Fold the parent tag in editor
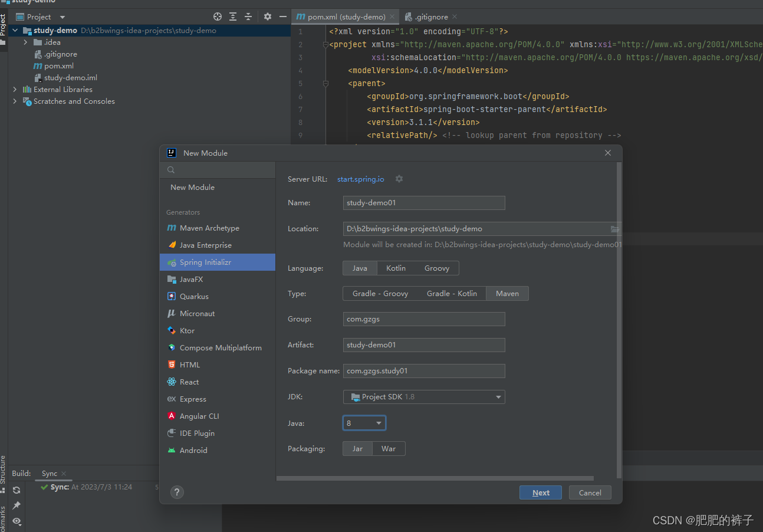 [x=325, y=84]
